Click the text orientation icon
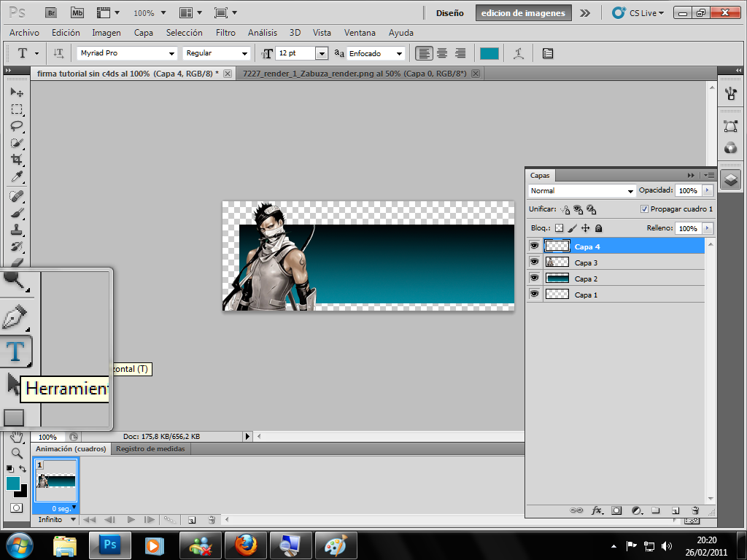This screenshot has height=560, width=747. 58,53
